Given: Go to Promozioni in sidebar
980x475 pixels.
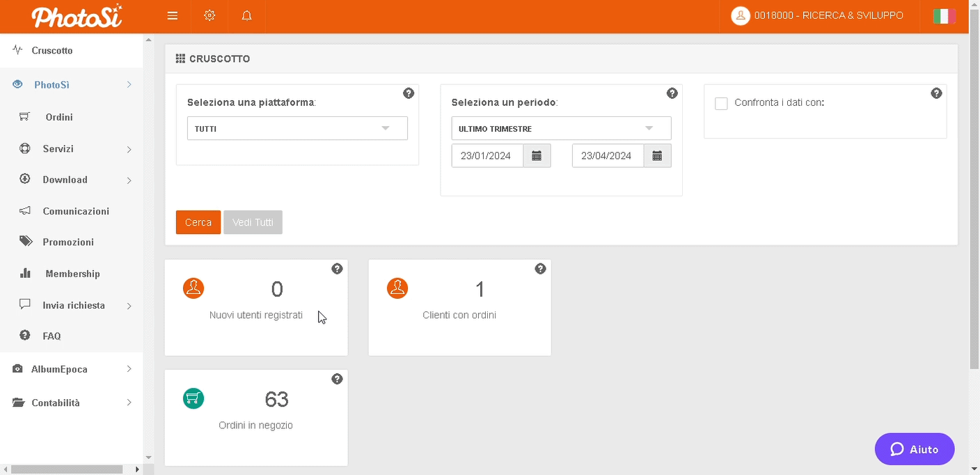Looking at the screenshot, I should point(68,242).
